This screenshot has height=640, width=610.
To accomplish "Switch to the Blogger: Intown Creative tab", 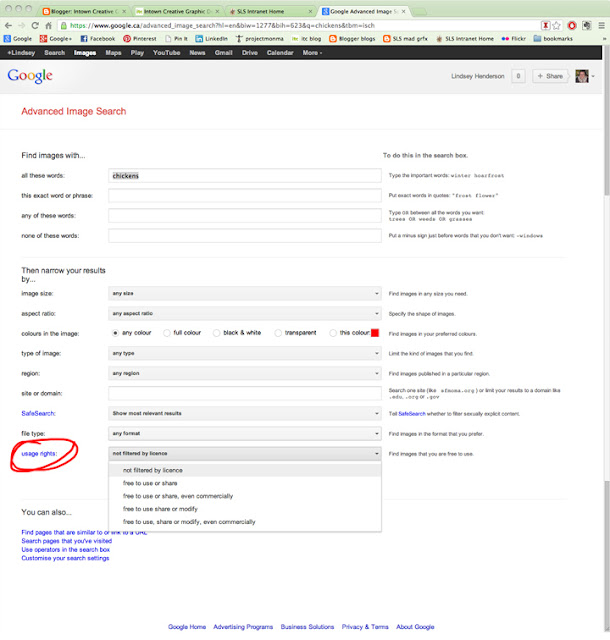I will [x=85, y=11].
